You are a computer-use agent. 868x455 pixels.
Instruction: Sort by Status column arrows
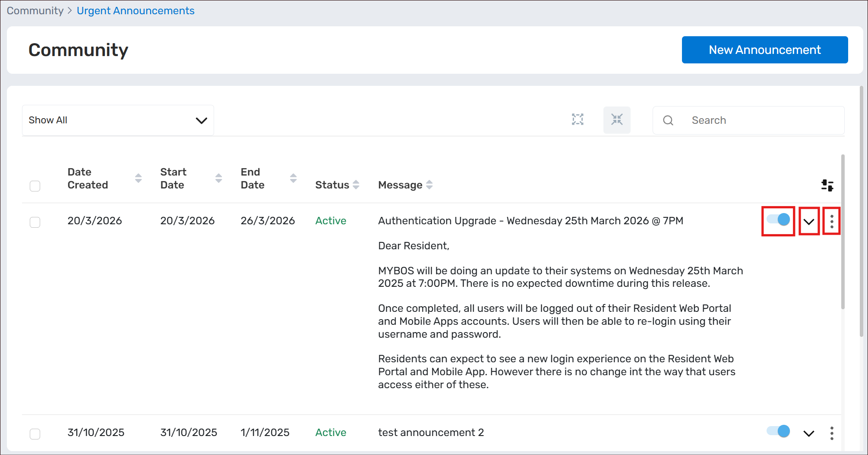coord(356,185)
